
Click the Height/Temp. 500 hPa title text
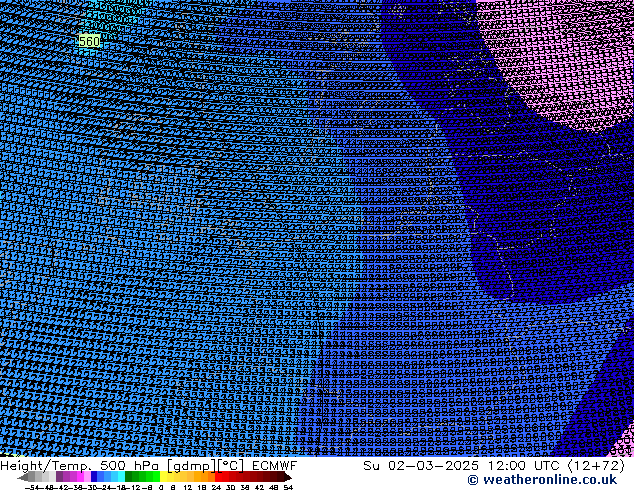[x=80, y=466]
